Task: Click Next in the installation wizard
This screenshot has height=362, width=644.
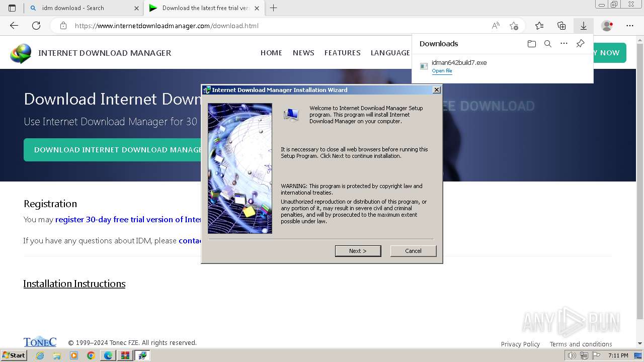Action: (x=358, y=251)
